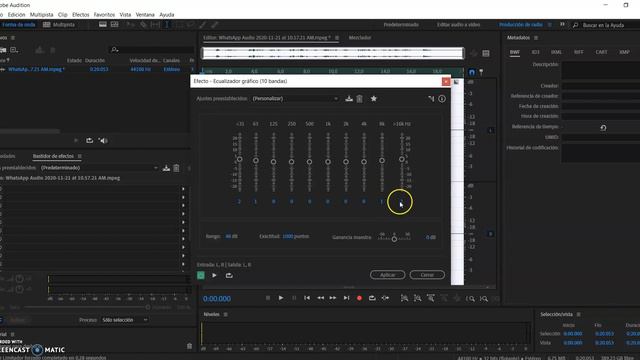Viewport: 640px width, 360px height.
Task: Open the effect info icon in equalizer dialog
Action: point(442,99)
